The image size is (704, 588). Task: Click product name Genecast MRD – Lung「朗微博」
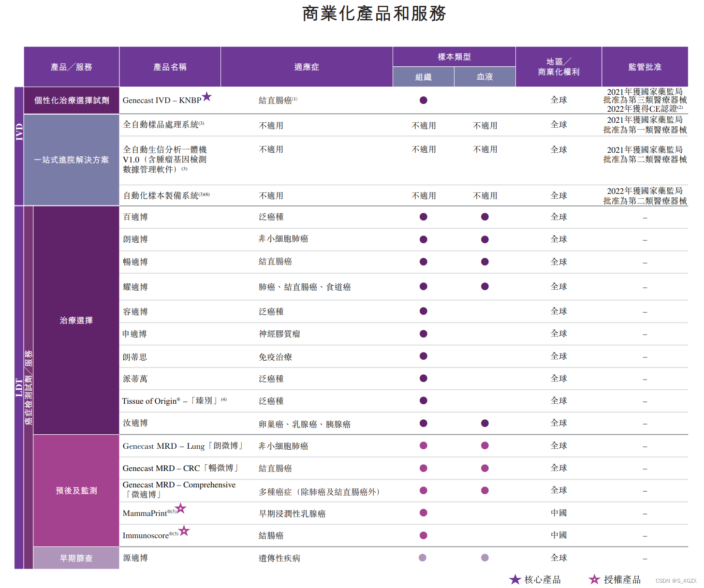click(184, 446)
